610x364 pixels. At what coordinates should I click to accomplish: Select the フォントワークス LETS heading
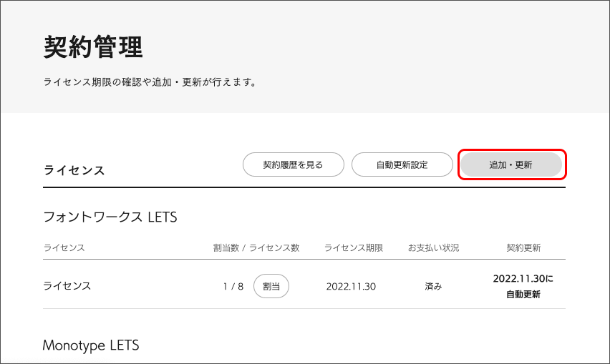[x=110, y=216]
